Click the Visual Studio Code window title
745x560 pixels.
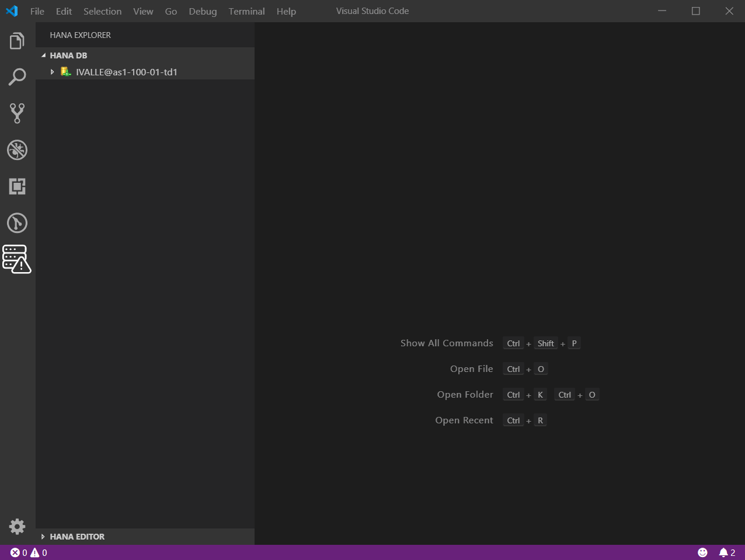click(372, 11)
